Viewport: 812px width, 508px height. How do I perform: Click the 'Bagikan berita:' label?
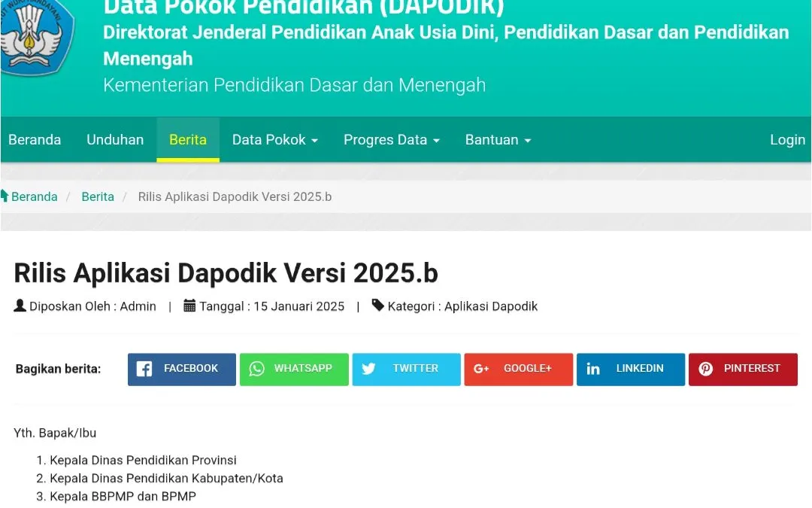[58, 369]
